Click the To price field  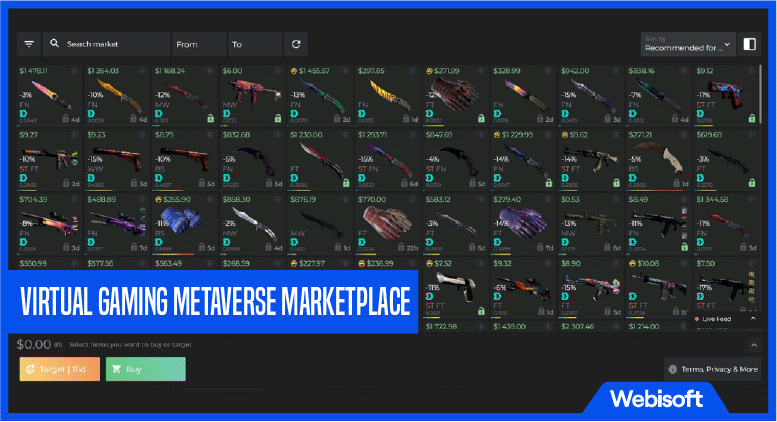tap(255, 44)
